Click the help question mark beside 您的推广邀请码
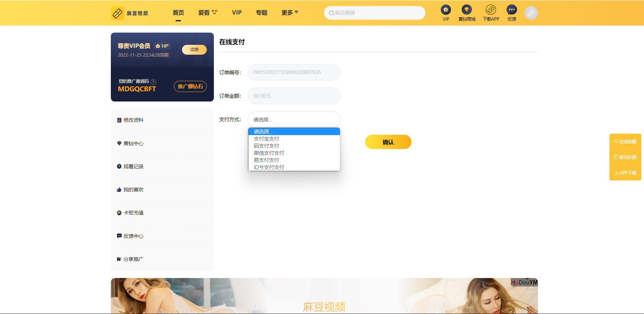The width and height of the screenshot is (644, 314). 153,82
